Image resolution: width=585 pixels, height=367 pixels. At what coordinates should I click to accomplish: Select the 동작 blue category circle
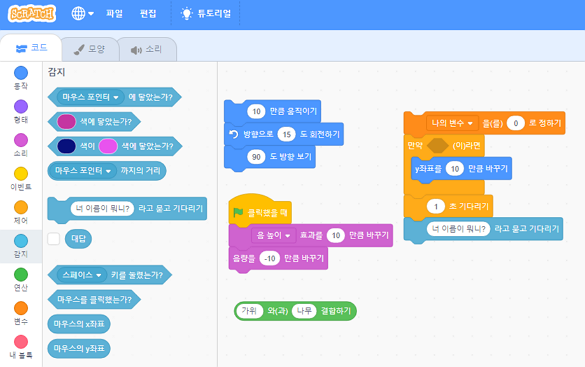tap(21, 73)
